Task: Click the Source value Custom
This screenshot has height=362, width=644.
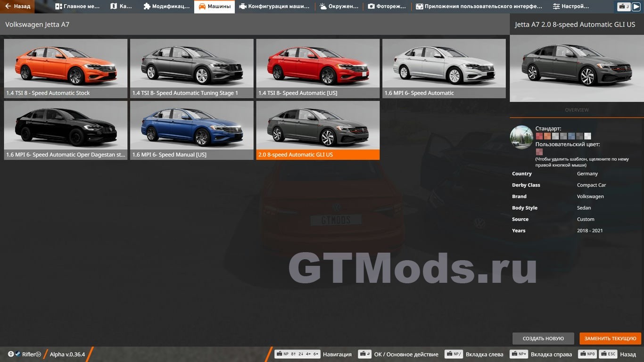Action: pyautogui.click(x=586, y=219)
